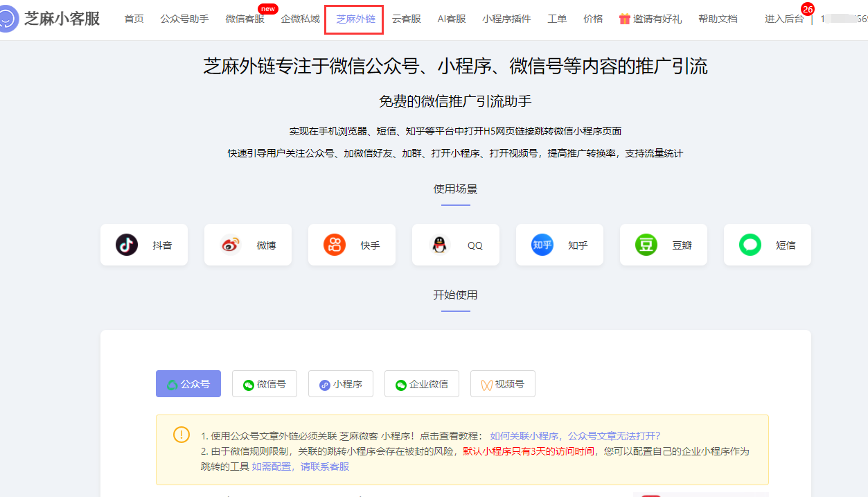Viewport: 868px width, 497px height.
Task: Click the link icon on 小程序 tab
Action: click(x=325, y=385)
